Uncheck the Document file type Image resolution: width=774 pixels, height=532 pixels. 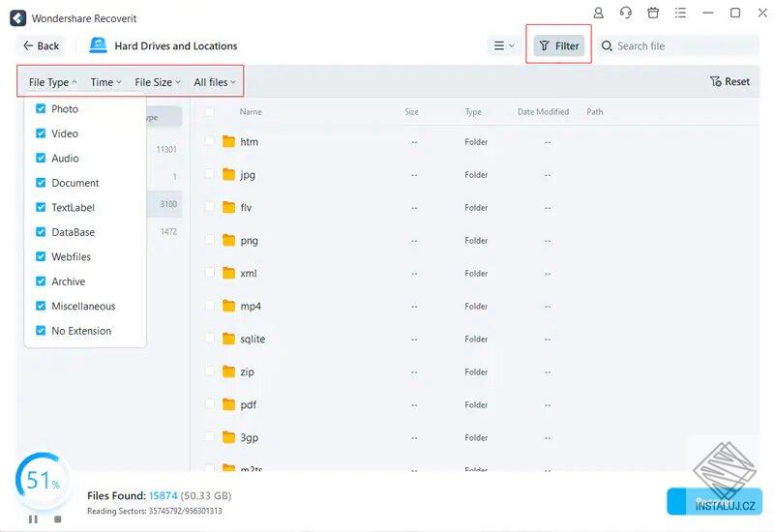coord(41,183)
